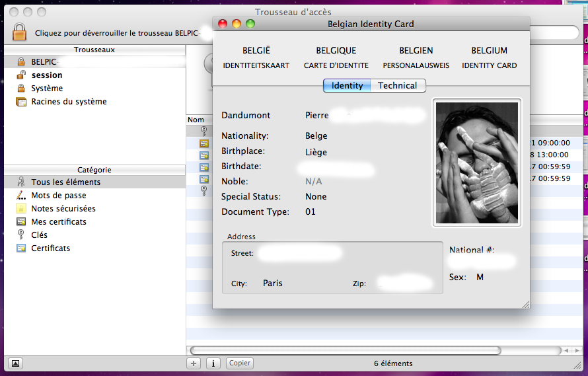The height and width of the screenshot is (376, 588).
Task: Click the horizontal scrollbar in item list
Action: click(x=345, y=350)
